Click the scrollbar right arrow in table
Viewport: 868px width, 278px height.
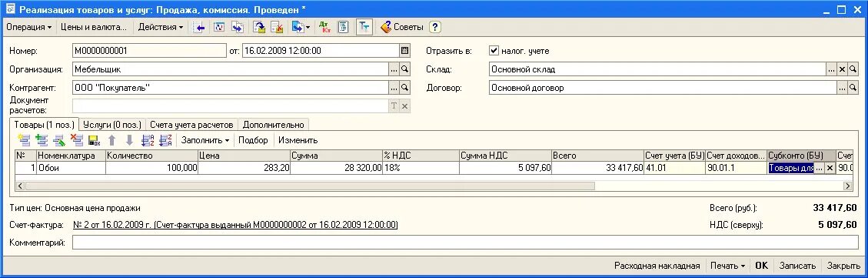(x=848, y=186)
